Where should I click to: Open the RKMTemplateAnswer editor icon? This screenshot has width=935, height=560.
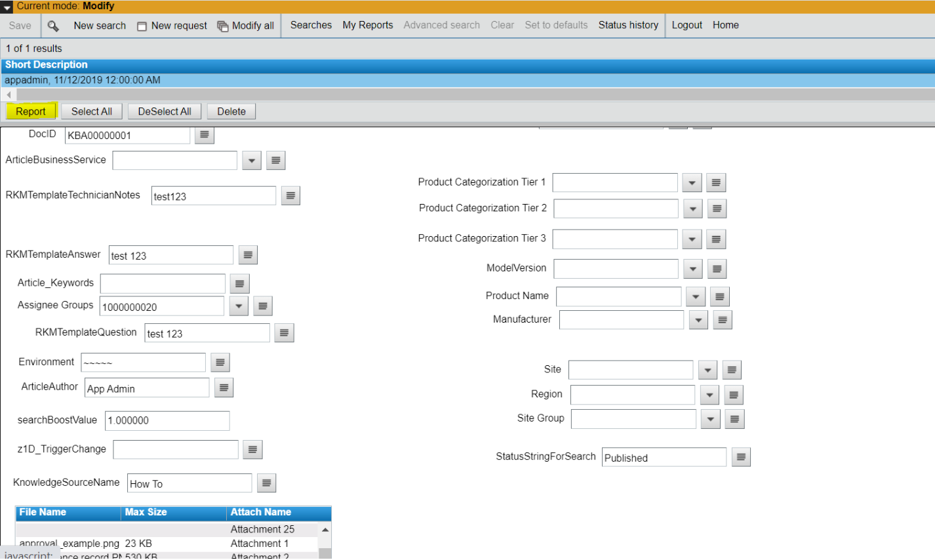(x=248, y=255)
